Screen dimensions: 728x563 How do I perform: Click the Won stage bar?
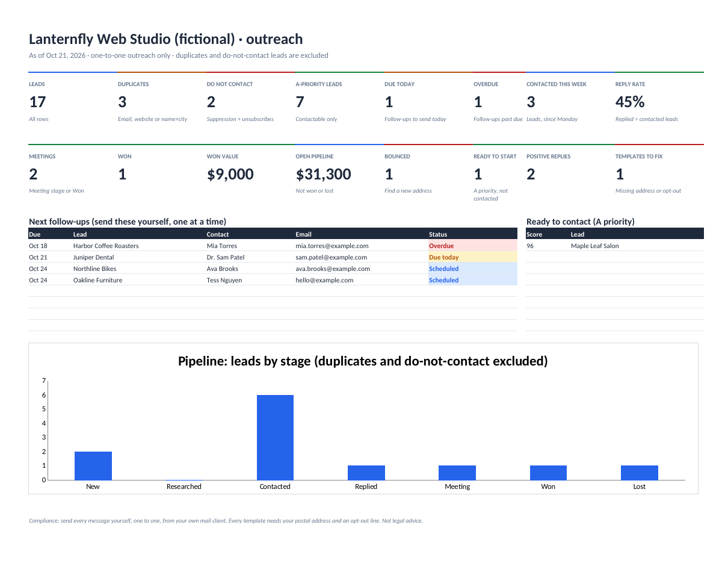point(548,473)
